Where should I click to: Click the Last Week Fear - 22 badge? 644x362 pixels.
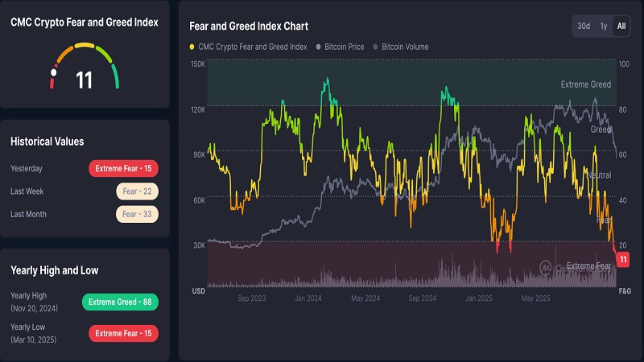[x=135, y=191]
